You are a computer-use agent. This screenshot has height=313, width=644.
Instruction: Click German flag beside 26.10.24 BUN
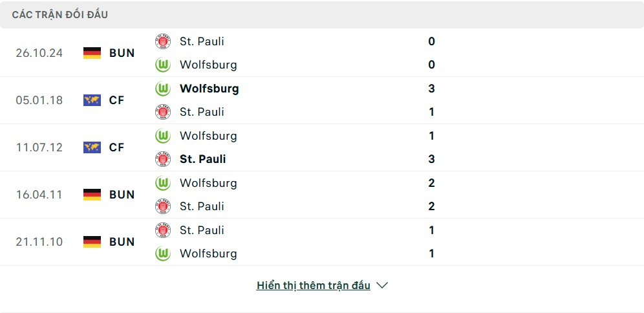pos(92,53)
